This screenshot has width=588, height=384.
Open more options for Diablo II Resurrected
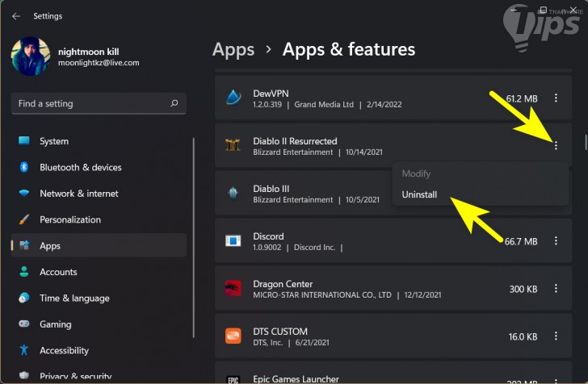[556, 146]
